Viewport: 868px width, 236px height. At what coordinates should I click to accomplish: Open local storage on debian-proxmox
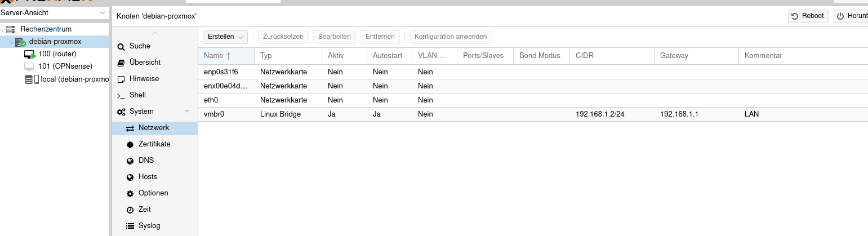(x=66, y=79)
